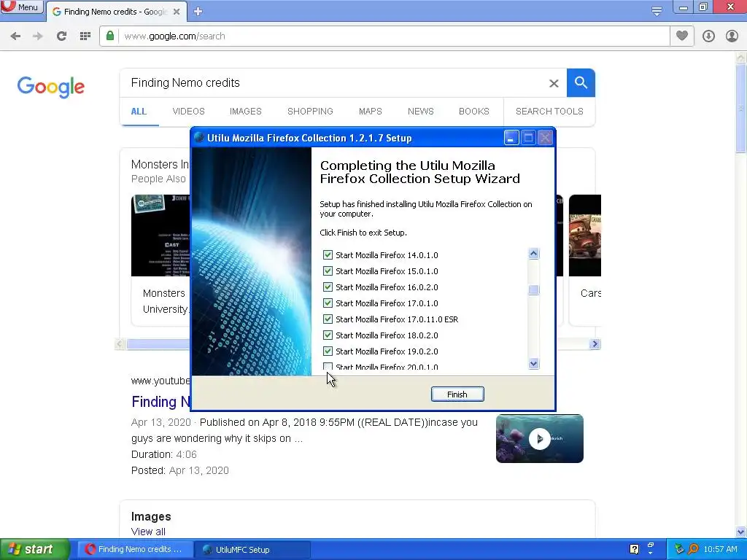This screenshot has height=560, width=747.
Task: Open the Opera Menu button
Action: (22, 7)
